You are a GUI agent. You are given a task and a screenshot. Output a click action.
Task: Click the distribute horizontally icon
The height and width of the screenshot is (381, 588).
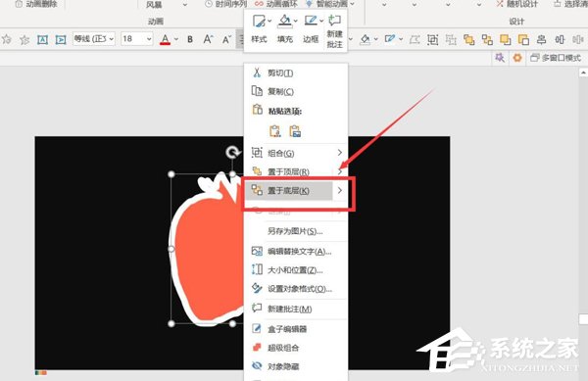pyautogui.click(x=560, y=39)
